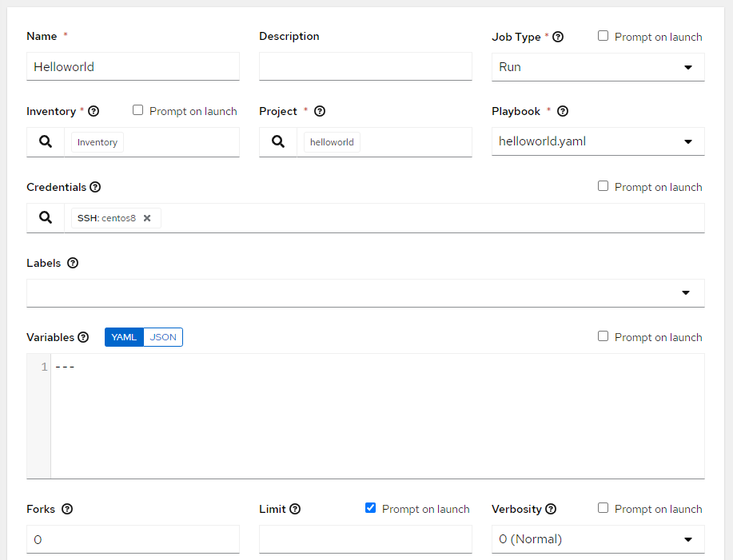733x560 pixels.
Task: Open the Inventory lookup search icon
Action: (46, 142)
